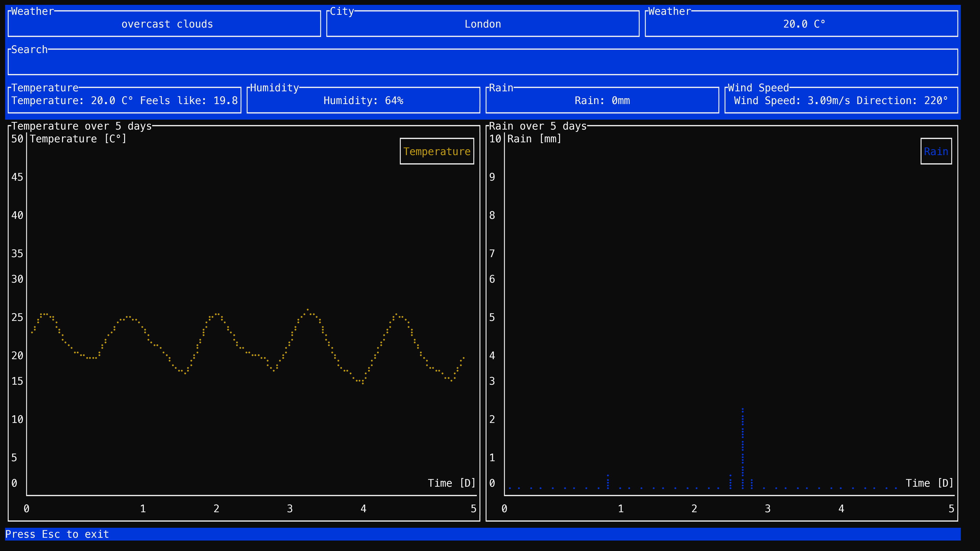Click the 'Rain: 0mm' reading
Screen dimensions: 980x551
[x=602, y=101]
